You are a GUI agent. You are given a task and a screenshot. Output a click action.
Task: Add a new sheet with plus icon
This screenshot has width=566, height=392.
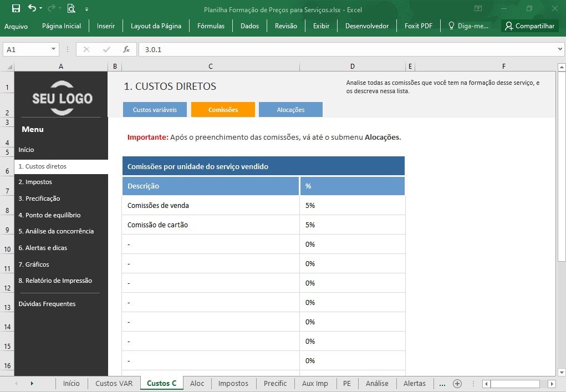pyautogui.click(x=457, y=383)
